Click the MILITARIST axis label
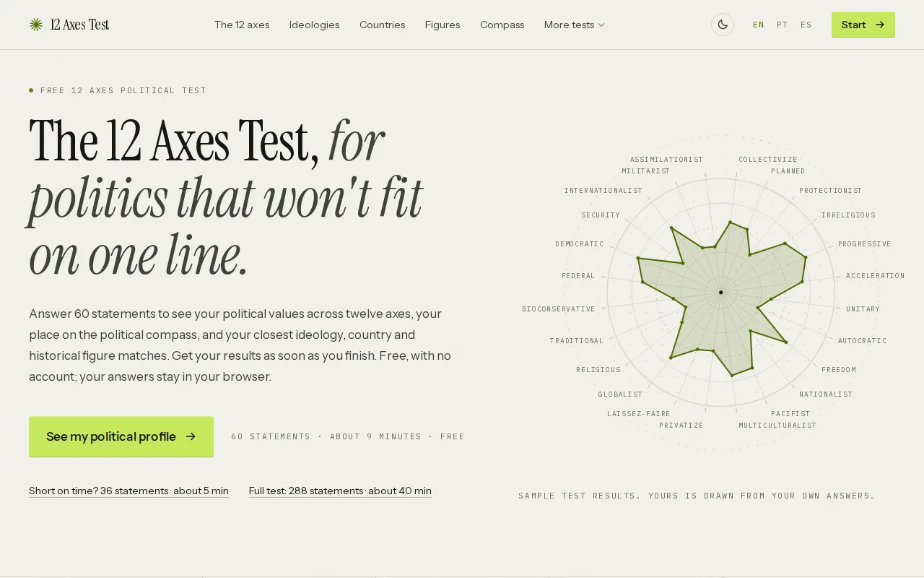924x578 pixels. tap(646, 171)
